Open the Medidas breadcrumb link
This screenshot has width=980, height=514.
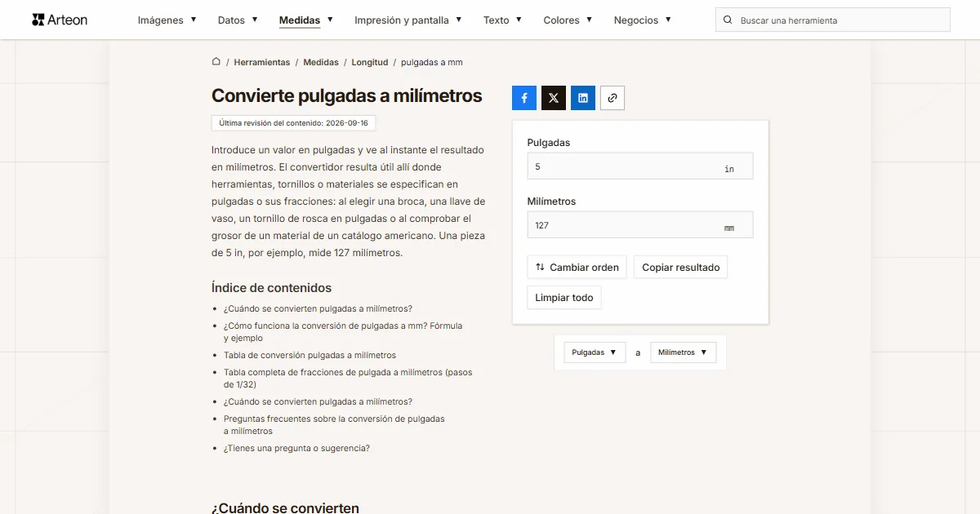click(x=321, y=62)
